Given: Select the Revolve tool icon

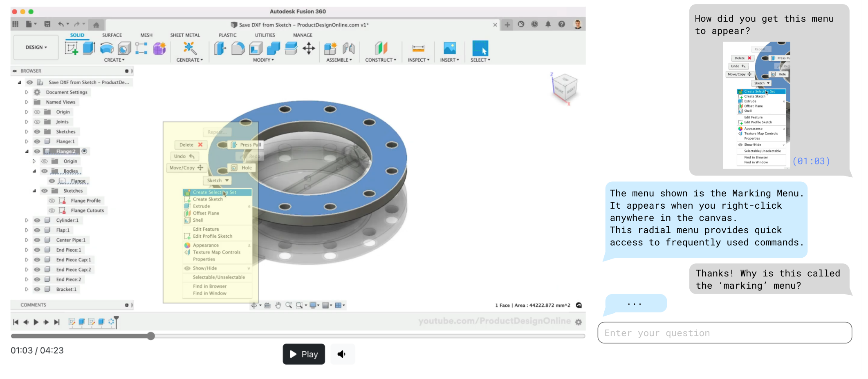Looking at the screenshot, I should tap(107, 48).
